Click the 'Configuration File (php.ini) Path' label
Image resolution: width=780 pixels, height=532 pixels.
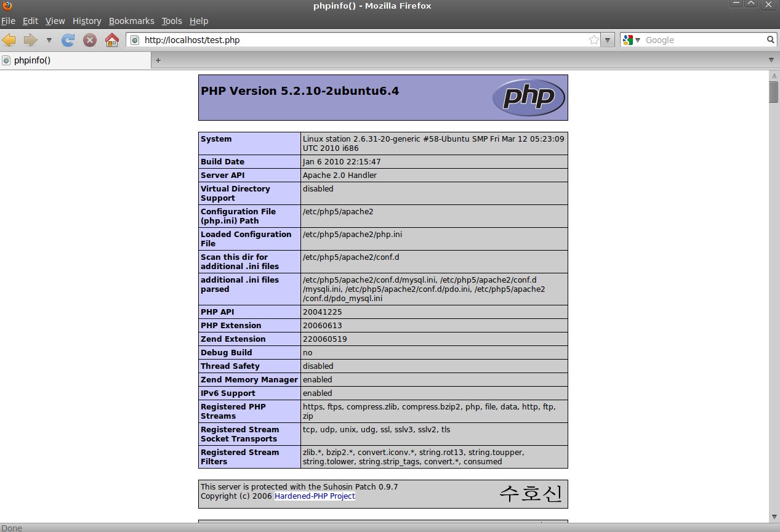237,216
